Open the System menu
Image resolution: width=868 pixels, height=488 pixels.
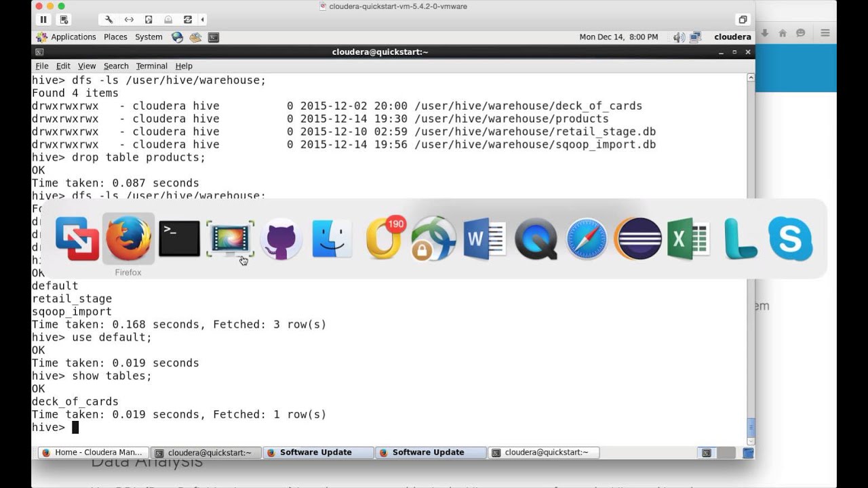149,37
